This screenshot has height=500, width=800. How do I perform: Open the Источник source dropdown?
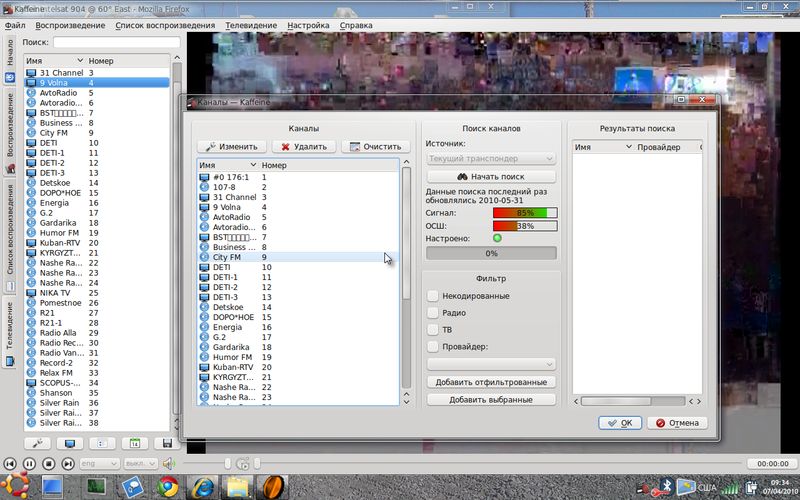coord(490,158)
